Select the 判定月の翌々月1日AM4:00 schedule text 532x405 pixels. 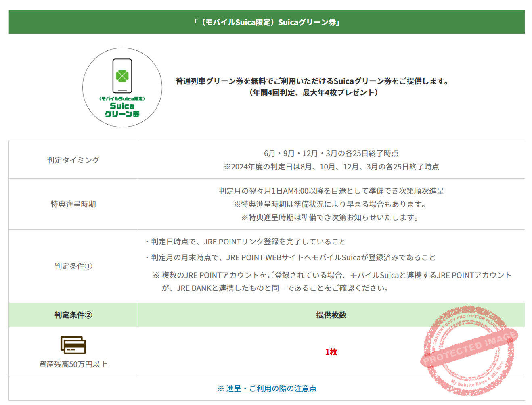330,191
